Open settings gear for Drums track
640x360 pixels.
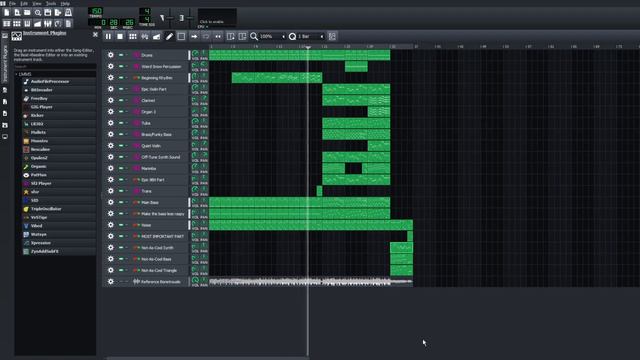point(111,55)
